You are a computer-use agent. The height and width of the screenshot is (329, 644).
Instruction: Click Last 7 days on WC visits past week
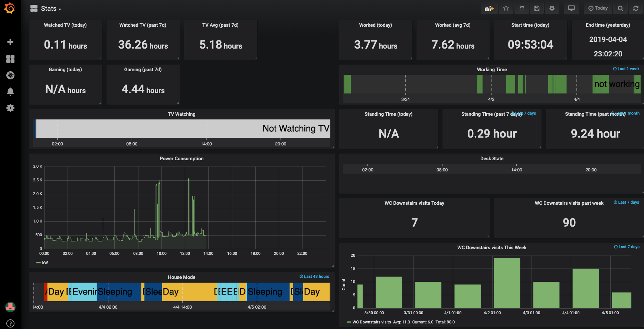(x=627, y=203)
